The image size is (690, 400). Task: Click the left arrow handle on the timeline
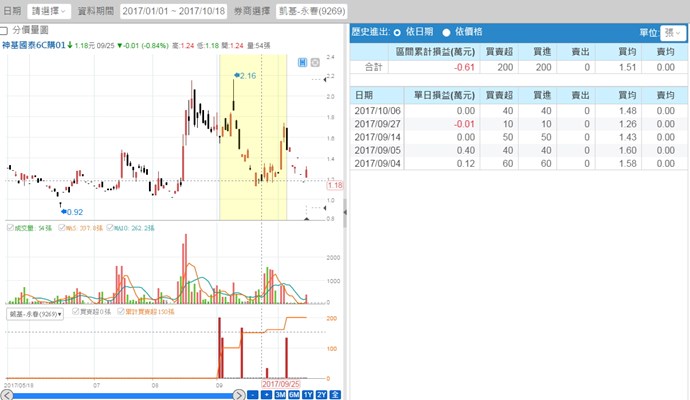point(5,394)
